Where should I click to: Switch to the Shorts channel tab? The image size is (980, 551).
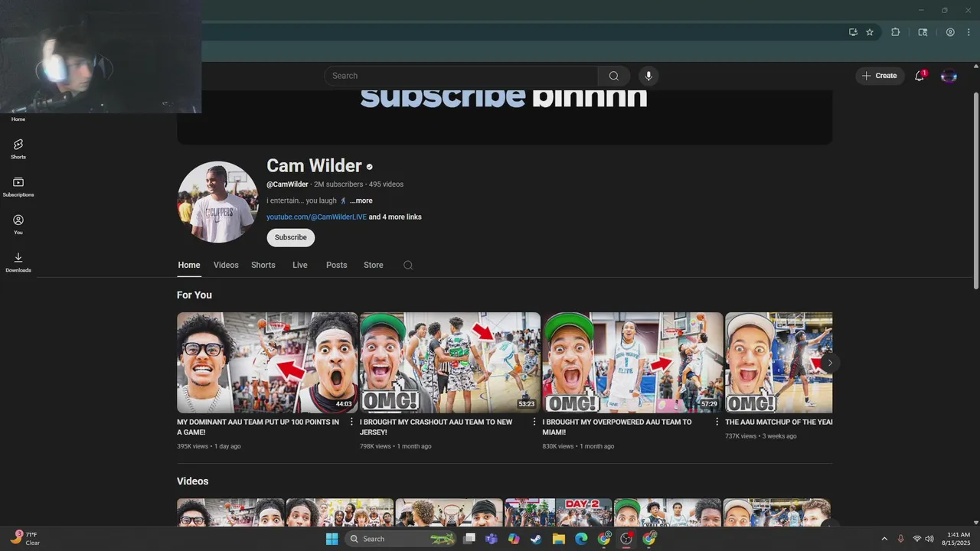point(263,265)
